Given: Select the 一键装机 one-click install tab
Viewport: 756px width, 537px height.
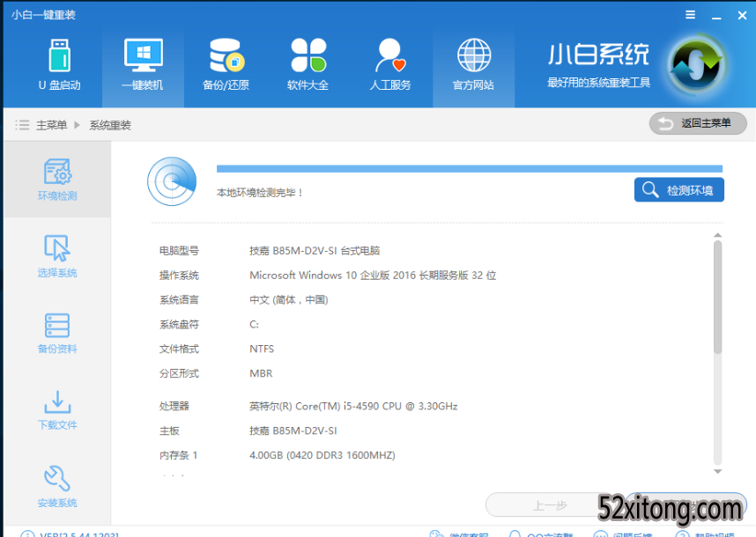Looking at the screenshot, I should [x=143, y=65].
